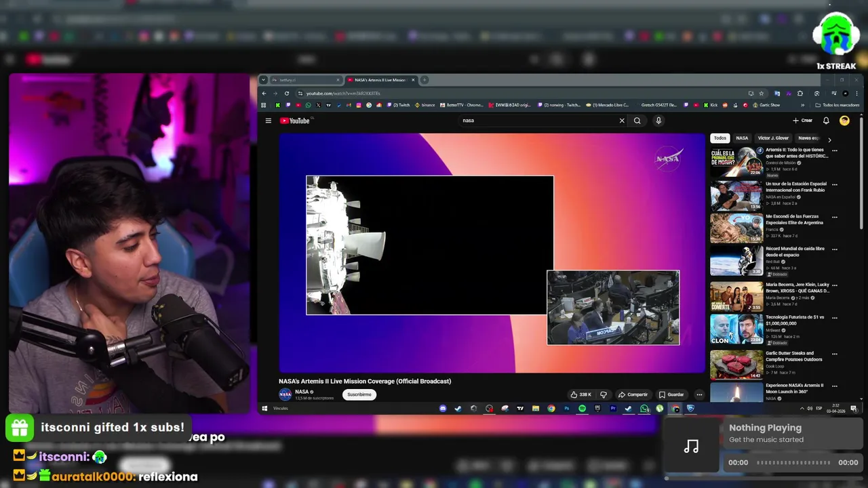Open Me Escondí de las Fuerzas thumbnail
The height and width of the screenshot is (488, 868).
point(736,228)
